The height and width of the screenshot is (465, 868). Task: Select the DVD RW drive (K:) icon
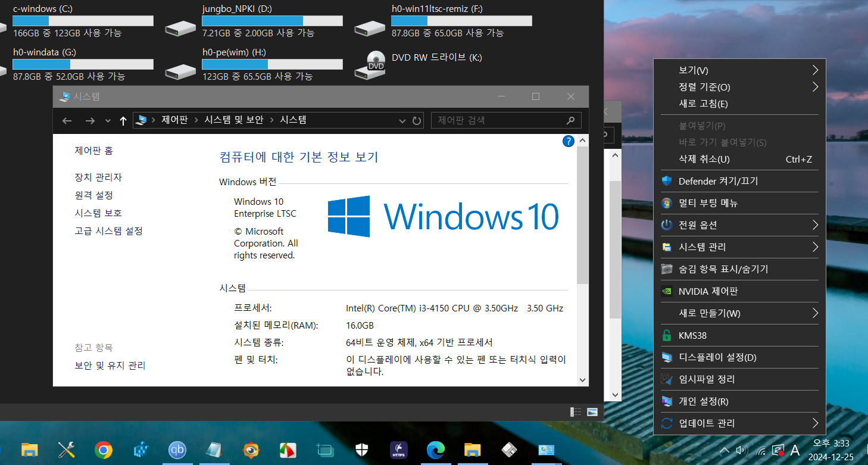(370, 65)
